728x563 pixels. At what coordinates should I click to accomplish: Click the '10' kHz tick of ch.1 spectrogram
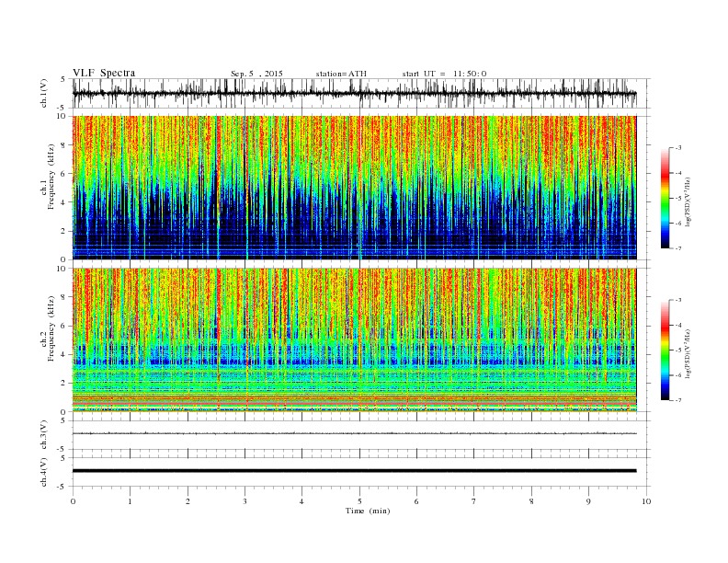[63, 116]
